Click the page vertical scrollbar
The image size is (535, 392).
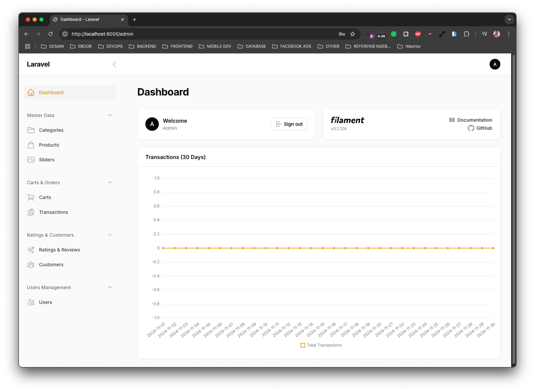click(x=513, y=208)
